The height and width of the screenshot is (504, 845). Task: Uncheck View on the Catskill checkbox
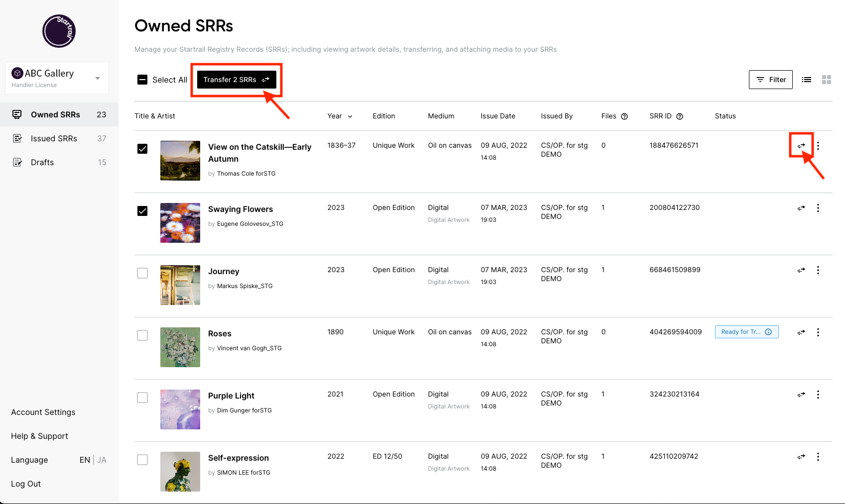click(142, 149)
